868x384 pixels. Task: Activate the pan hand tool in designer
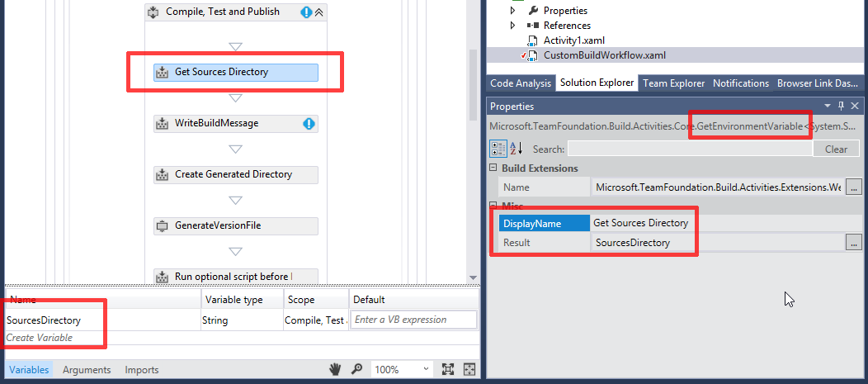coord(336,369)
